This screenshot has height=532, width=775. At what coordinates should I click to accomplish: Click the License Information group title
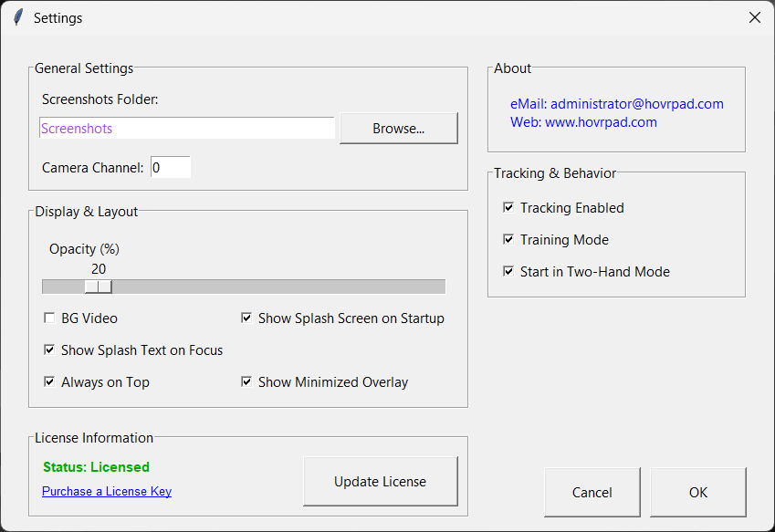click(94, 438)
